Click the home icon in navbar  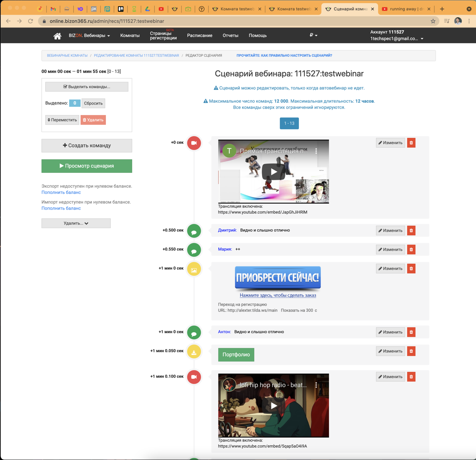[x=57, y=36]
